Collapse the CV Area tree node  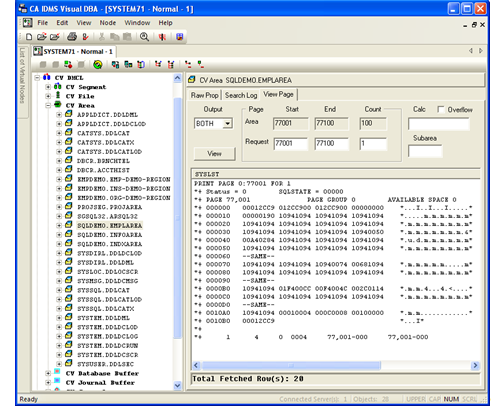pos(48,105)
